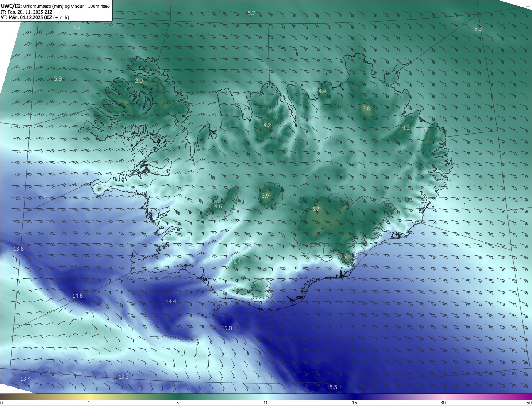Click the 'UWC/IG: Úrkomumætti' title line
Image resolution: width=532 pixels, height=406 pixels.
click(x=55, y=6)
